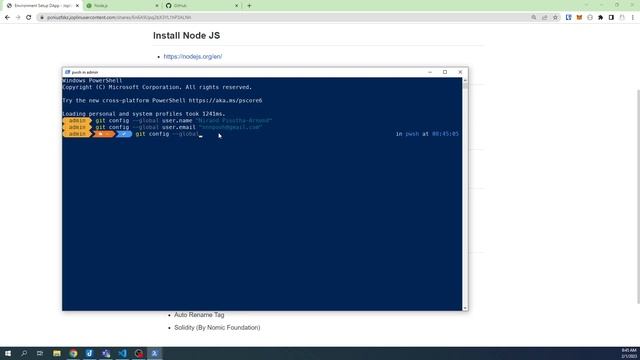Click the Install Node JS heading
640x360 pixels.
click(x=187, y=36)
